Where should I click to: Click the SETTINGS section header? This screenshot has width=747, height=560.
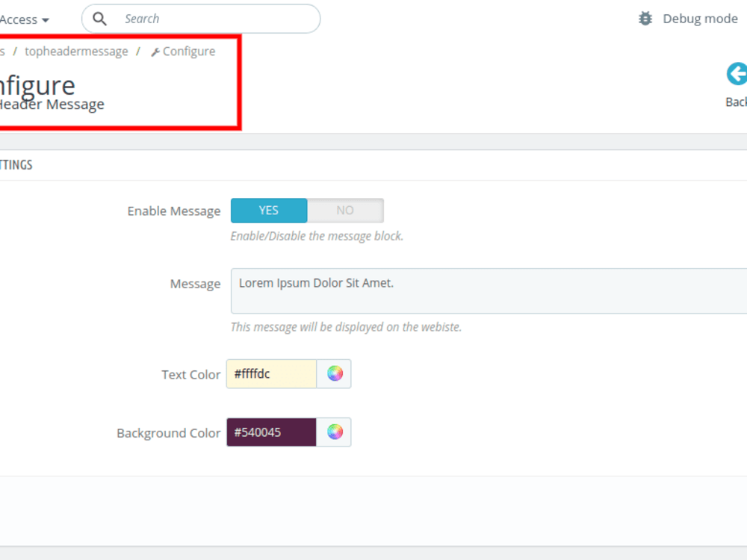[x=16, y=164]
